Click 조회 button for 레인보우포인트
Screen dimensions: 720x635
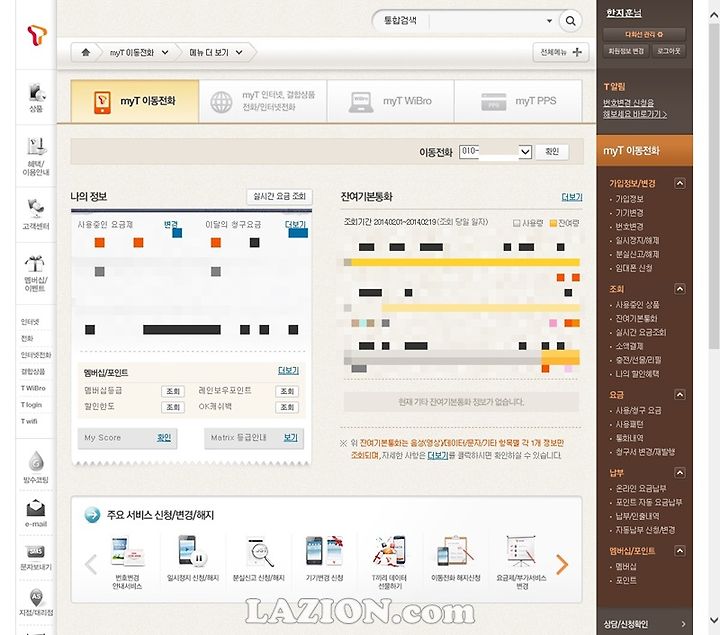tap(287, 391)
